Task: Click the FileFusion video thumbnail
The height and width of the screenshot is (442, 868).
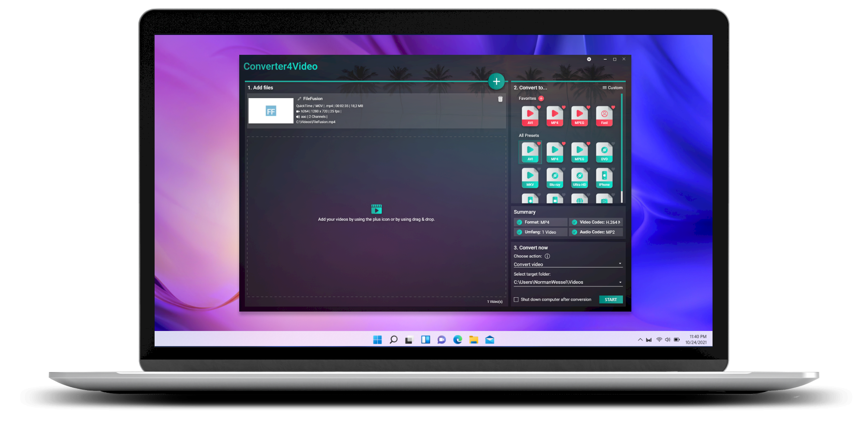Action: coord(271,111)
